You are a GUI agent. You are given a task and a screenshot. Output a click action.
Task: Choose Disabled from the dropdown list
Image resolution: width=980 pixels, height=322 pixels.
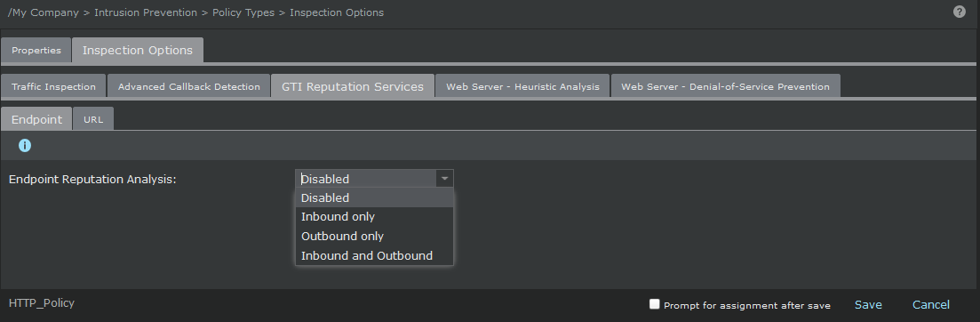point(374,197)
